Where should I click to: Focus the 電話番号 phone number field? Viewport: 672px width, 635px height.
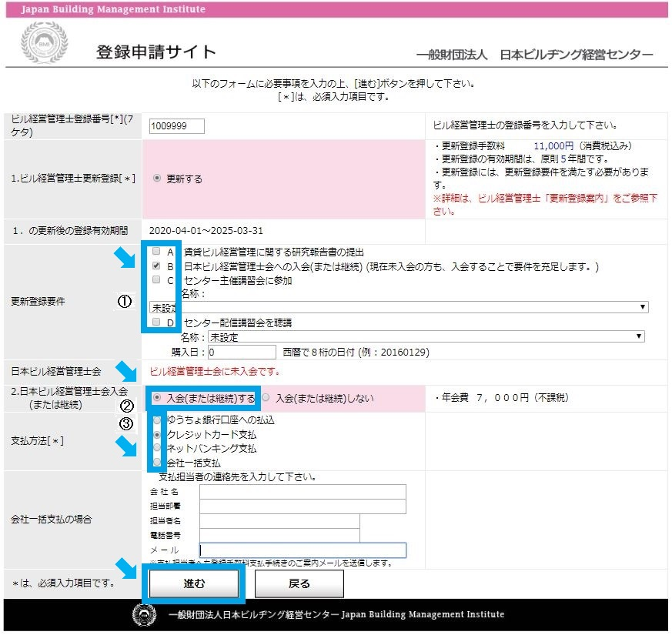(x=279, y=536)
